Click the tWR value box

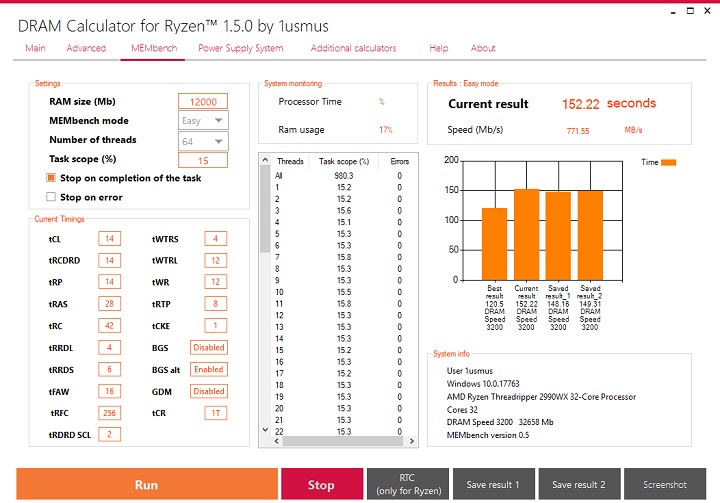pos(215,282)
